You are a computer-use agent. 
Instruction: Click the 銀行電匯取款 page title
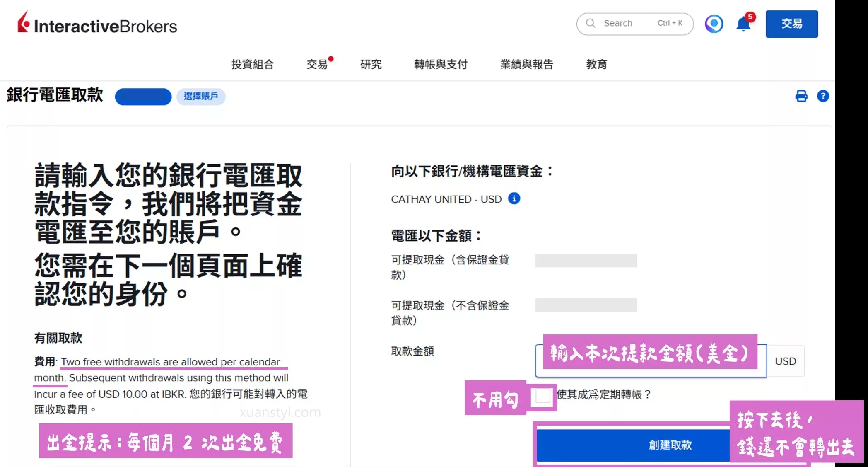(x=55, y=95)
